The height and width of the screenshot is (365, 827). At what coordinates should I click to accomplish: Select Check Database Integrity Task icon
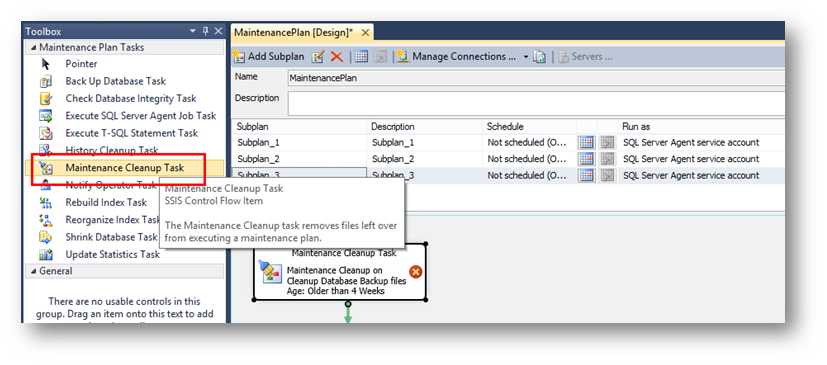46,99
